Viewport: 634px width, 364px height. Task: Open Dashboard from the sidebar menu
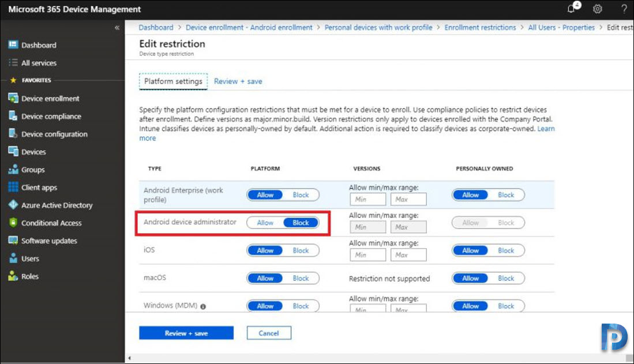(39, 45)
